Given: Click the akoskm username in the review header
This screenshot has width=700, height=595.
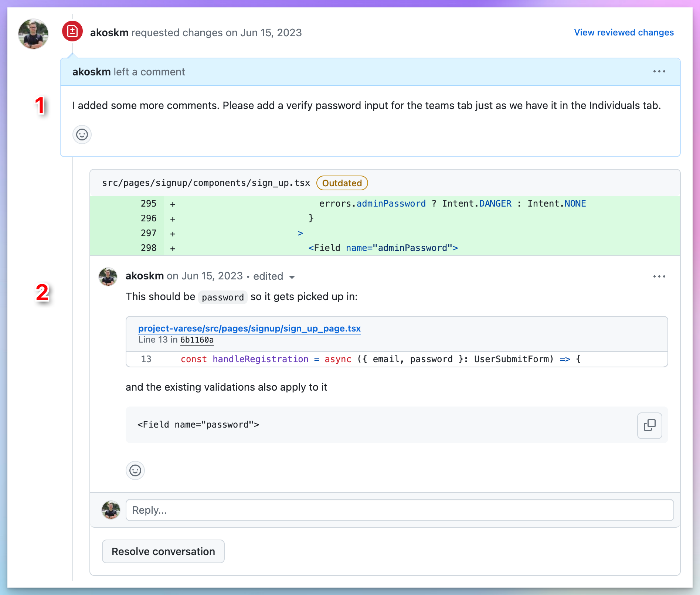Looking at the screenshot, I should click(109, 33).
